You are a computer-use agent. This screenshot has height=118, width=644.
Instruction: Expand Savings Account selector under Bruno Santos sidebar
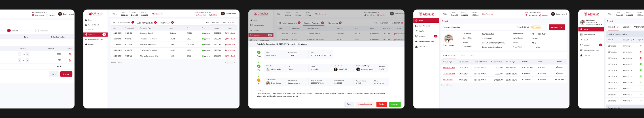(596, 23)
